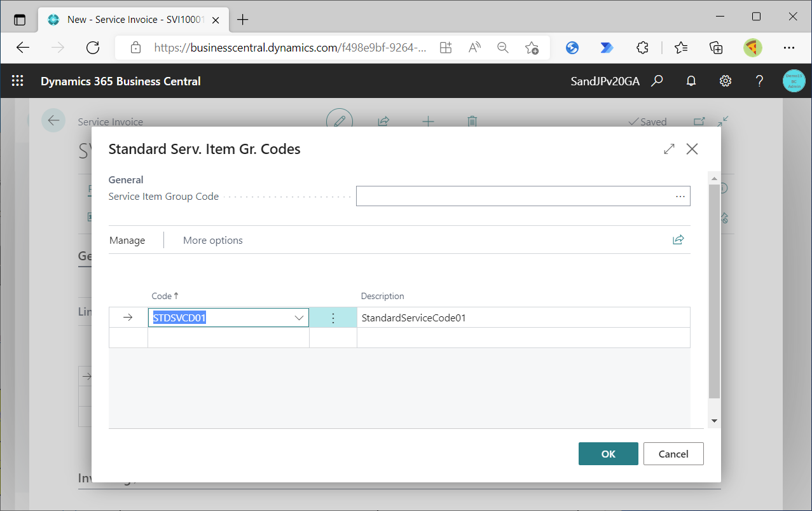Click the scrollbar down arrow in the dialog
812x511 pixels.
tap(713, 420)
